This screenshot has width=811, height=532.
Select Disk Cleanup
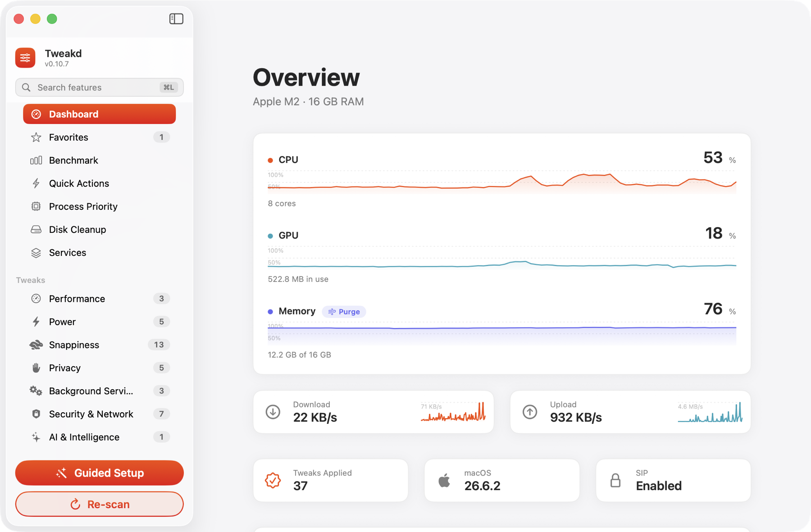pyautogui.click(x=100, y=230)
